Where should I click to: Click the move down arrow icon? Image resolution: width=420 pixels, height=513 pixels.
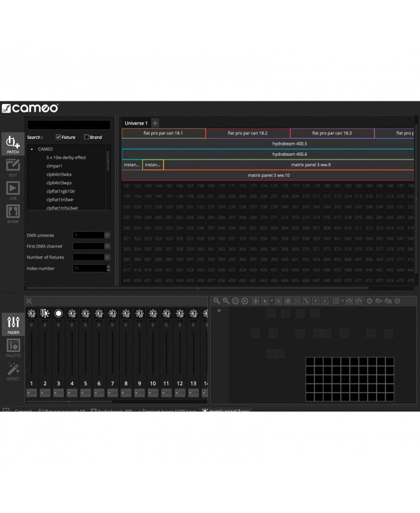[x=324, y=301]
